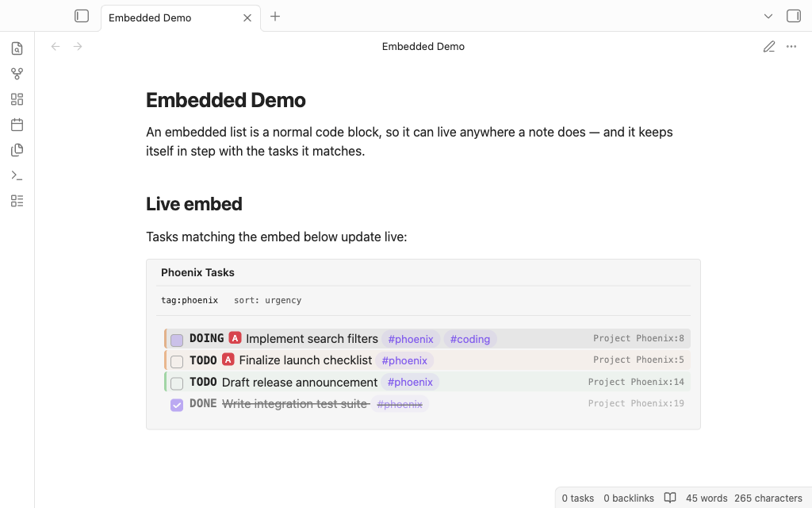Check Draft release announcement task
The height and width of the screenshot is (508, 812).
(177, 383)
